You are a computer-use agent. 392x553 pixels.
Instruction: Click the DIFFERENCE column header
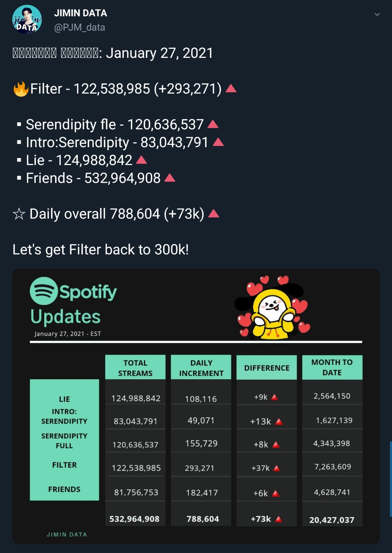pos(267,368)
